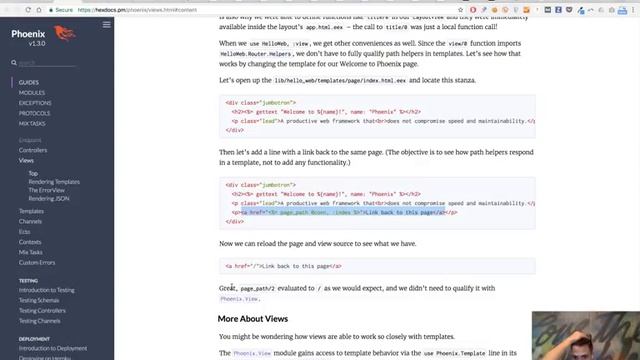
Task: Open the Templates guide
Action: (x=31, y=211)
